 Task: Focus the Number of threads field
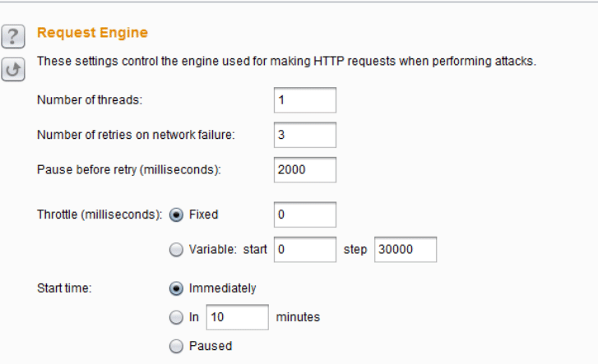point(305,100)
